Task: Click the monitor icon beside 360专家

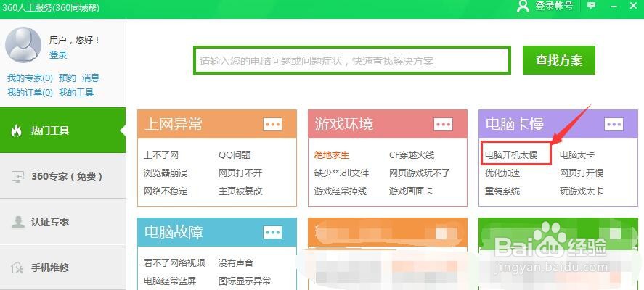Action: [x=17, y=176]
